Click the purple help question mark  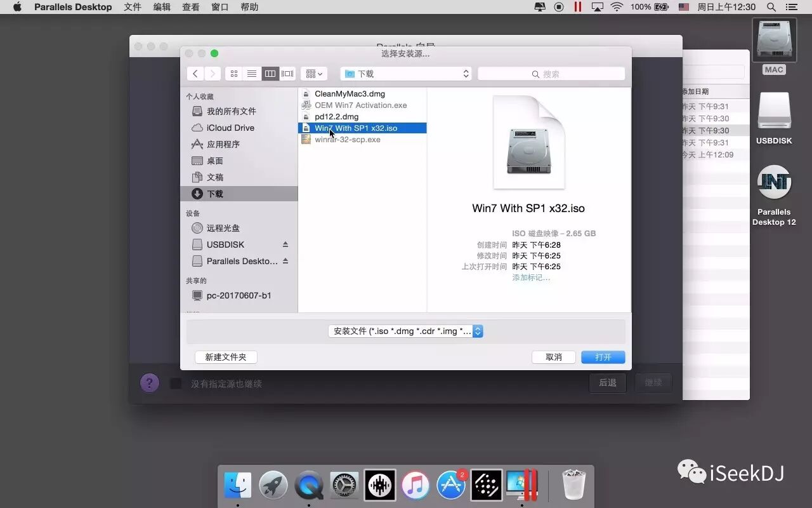coord(150,383)
